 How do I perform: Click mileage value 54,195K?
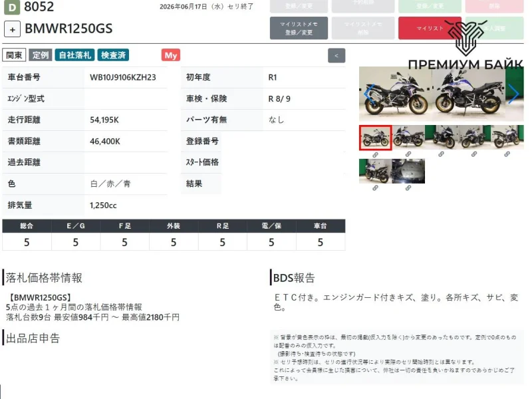104,120
